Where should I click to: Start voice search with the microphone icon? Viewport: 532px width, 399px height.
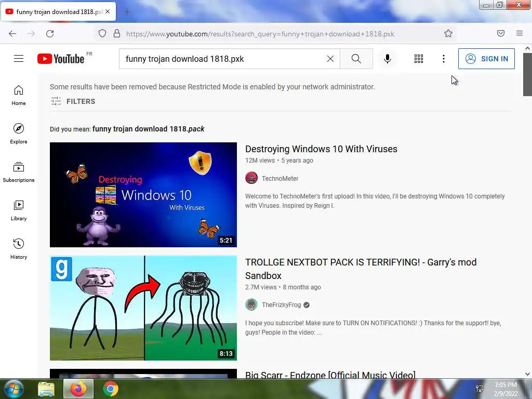point(388,59)
